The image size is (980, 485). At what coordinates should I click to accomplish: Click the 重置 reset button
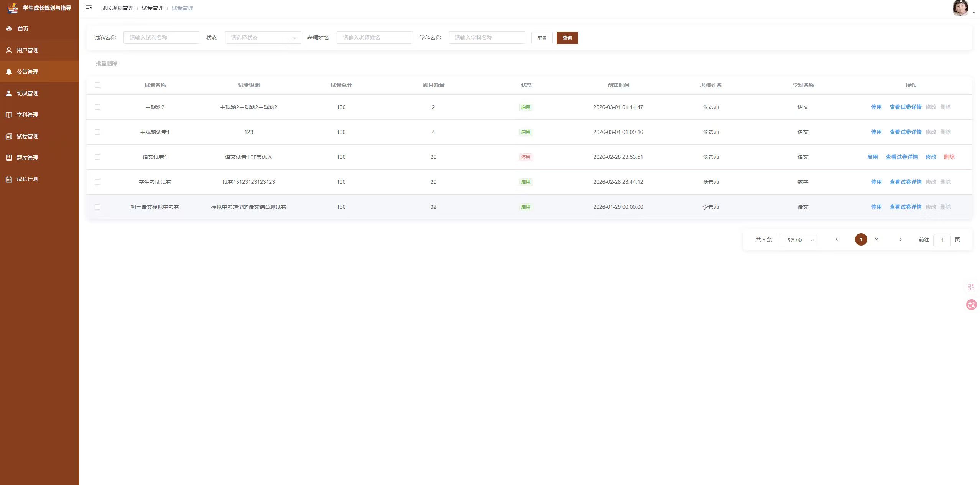coord(542,38)
